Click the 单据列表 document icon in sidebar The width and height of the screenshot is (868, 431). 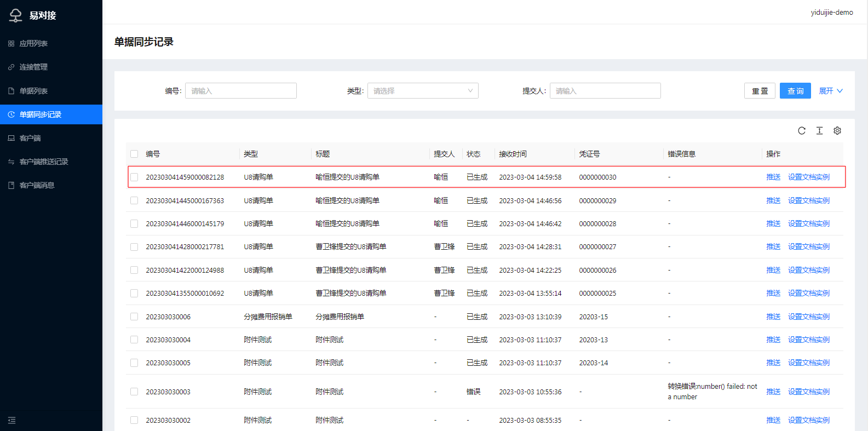click(11, 91)
